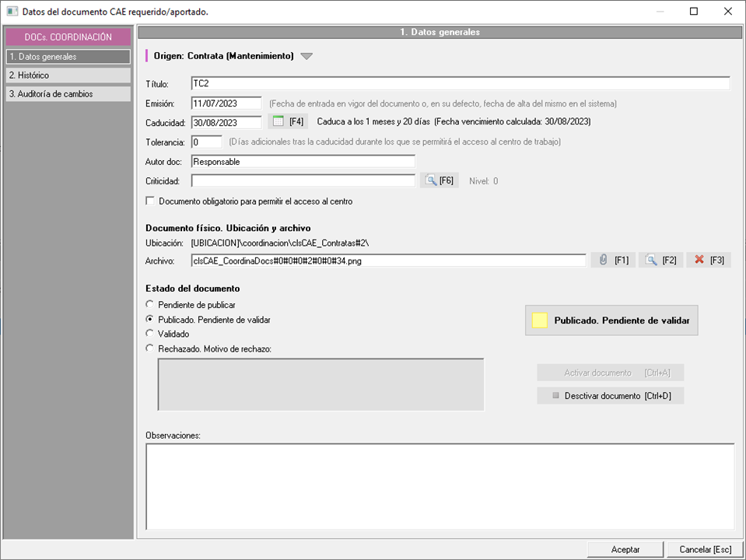The height and width of the screenshot is (560, 746).
Task: Click the application icon in title bar
Action: coord(11,12)
